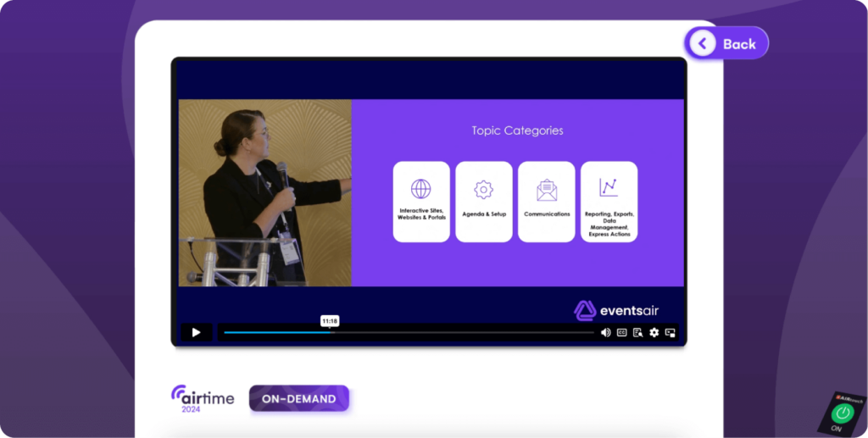Screen dimensions: 868x438
Task: Click the airtime 2024 logo
Action: (203, 399)
